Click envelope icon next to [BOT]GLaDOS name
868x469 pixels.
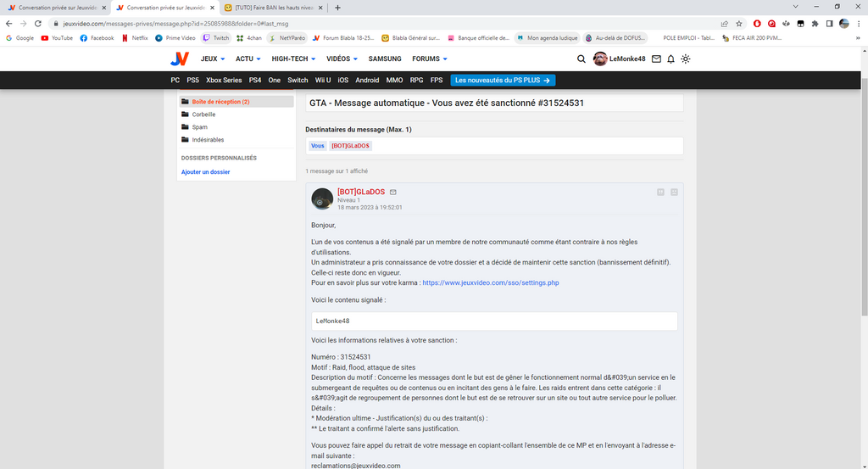point(393,193)
